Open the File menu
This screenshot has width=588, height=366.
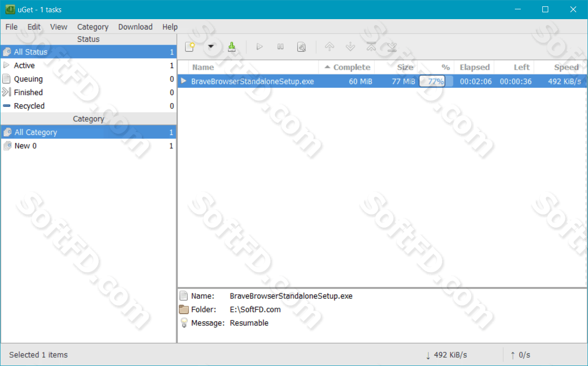point(11,27)
